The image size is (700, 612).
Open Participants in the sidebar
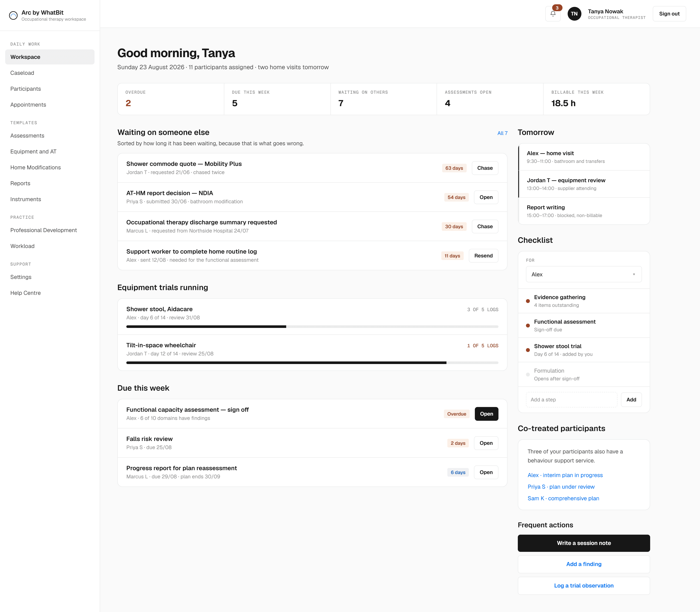tap(50, 89)
